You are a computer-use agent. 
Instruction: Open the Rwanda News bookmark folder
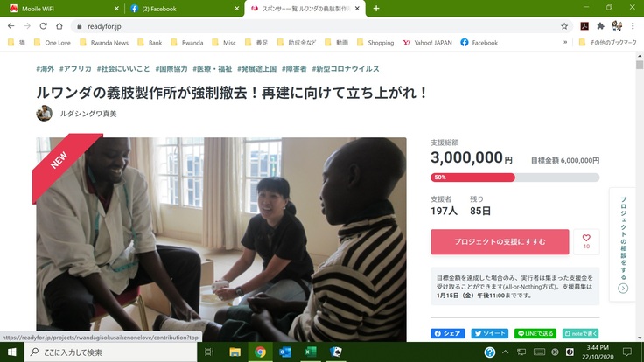pos(103,42)
